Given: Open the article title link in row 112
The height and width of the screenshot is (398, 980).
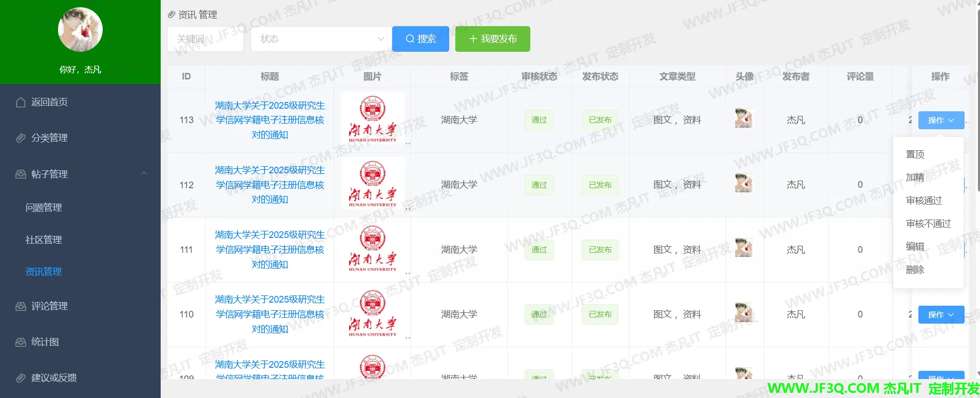Looking at the screenshot, I should pos(270,185).
